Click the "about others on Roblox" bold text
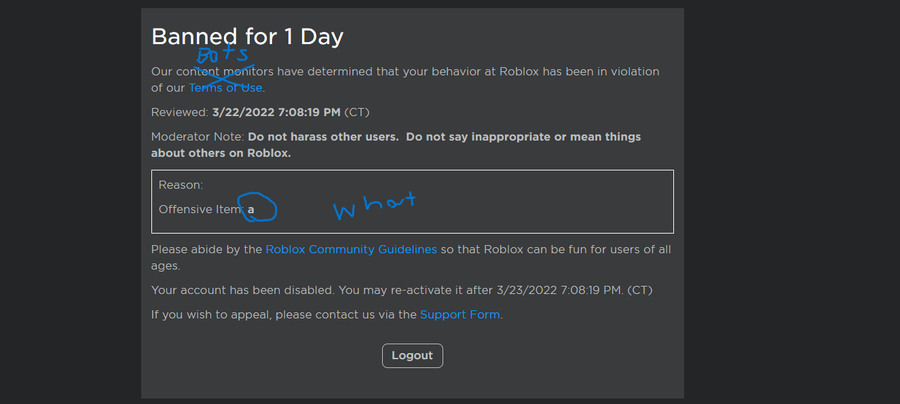 click(220, 153)
